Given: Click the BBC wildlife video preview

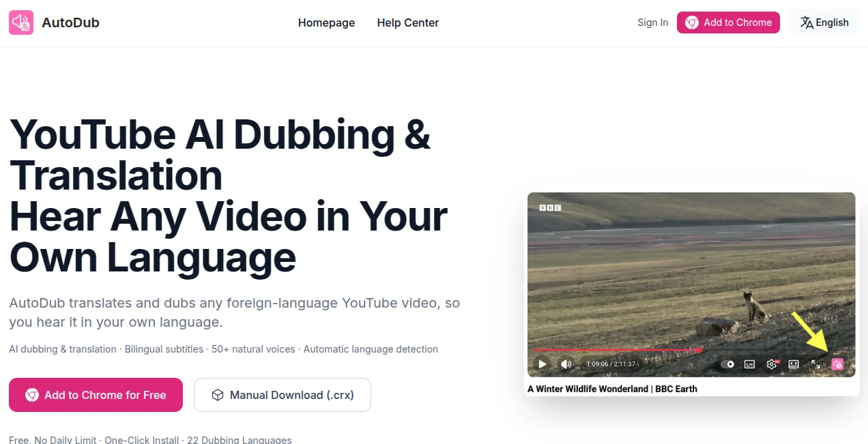Looking at the screenshot, I should [x=691, y=284].
